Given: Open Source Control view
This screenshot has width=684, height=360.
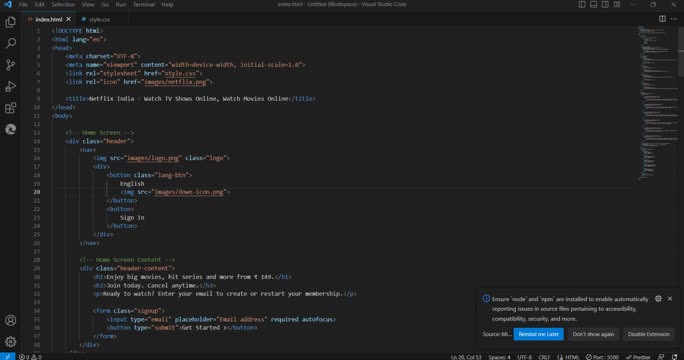Looking at the screenshot, I should pos(10,65).
